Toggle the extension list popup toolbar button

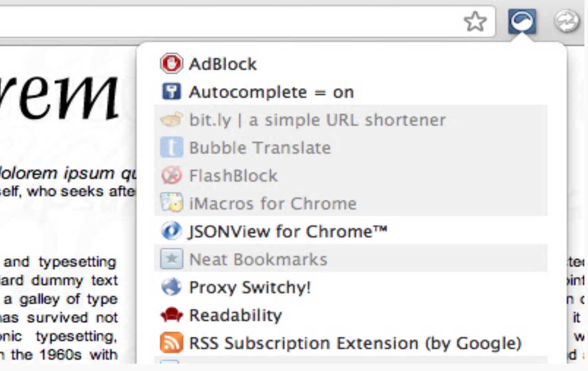click(x=522, y=21)
